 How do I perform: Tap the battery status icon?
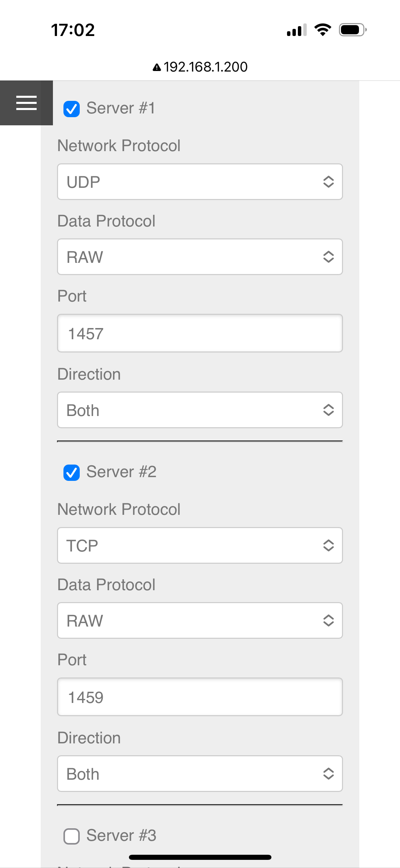pos(352,30)
